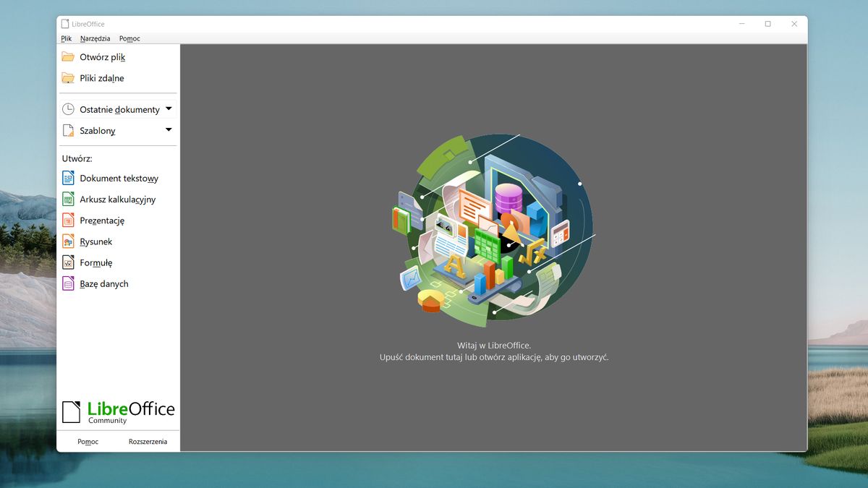Click the Pomoc link at the bottom
Screen dimensions: 868x488
[88, 441]
